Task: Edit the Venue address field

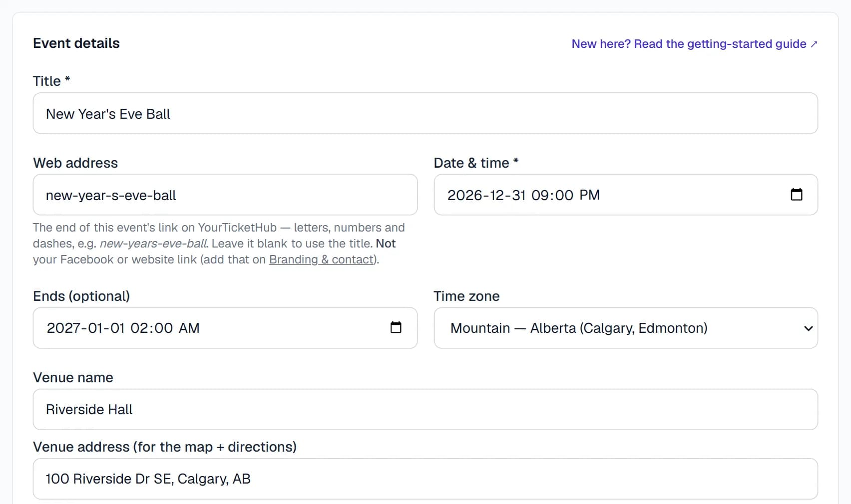Action: 425,479
